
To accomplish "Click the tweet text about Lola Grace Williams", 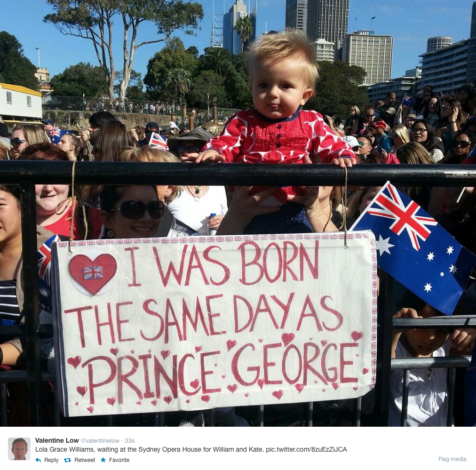I will coord(191,449).
